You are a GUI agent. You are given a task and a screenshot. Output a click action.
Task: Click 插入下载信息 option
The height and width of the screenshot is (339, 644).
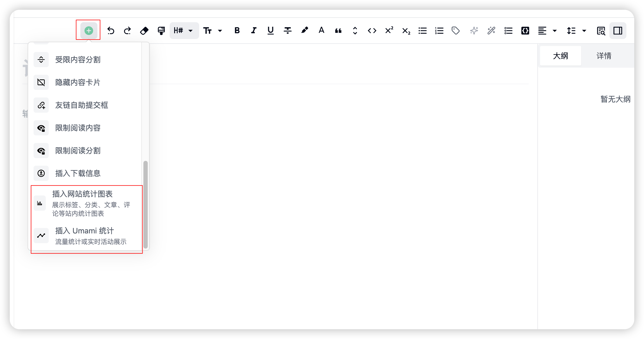78,173
